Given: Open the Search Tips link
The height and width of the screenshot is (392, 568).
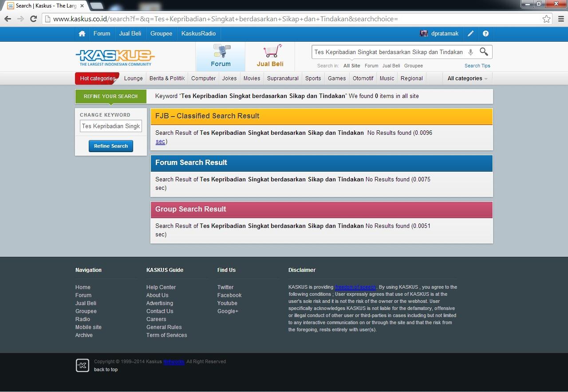Looking at the screenshot, I should (x=477, y=66).
